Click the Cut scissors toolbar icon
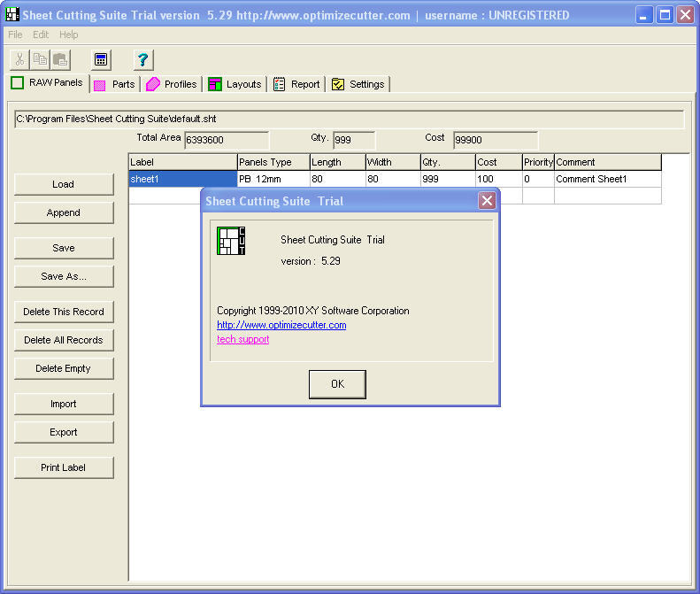The width and height of the screenshot is (700, 594). pyautogui.click(x=19, y=59)
